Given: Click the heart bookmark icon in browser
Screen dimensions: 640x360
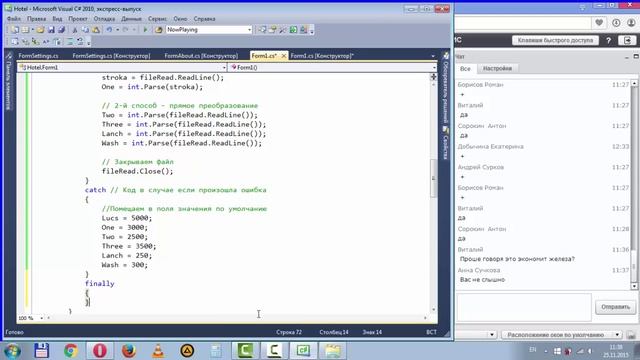Looking at the screenshot, I should [x=599, y=22].
